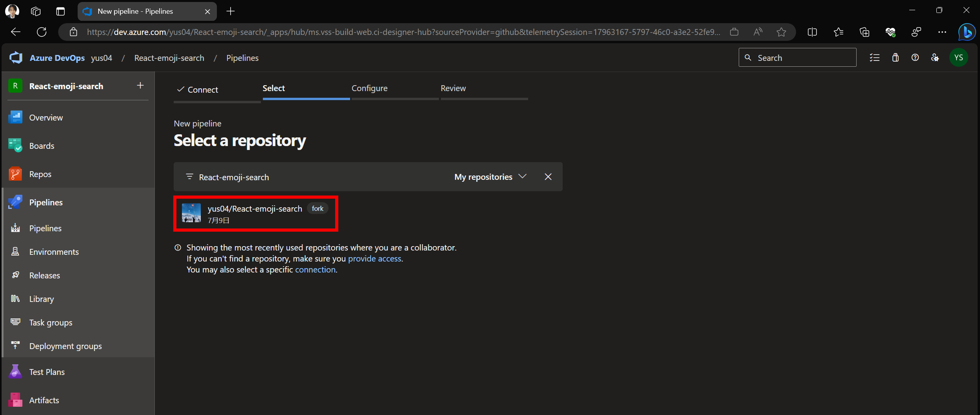
Task: Click the 7月9日 date text
Action: [x=218, y=220]
